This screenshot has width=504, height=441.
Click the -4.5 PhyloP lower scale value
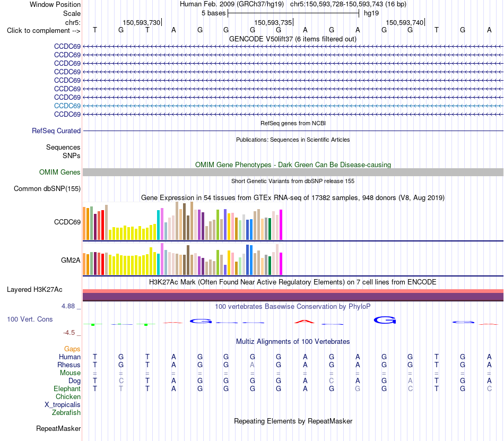pos(69,333)
